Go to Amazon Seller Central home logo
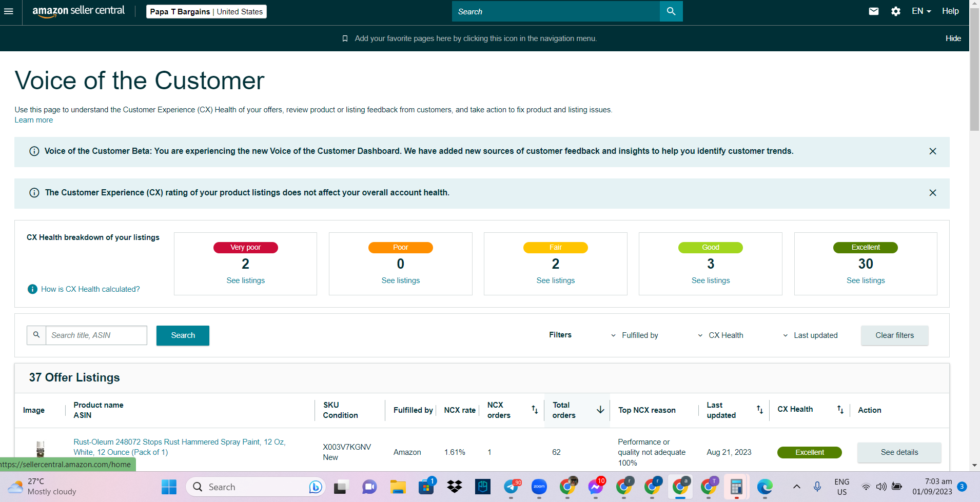Viewport: 980px width, 502px height. (79, 11)
